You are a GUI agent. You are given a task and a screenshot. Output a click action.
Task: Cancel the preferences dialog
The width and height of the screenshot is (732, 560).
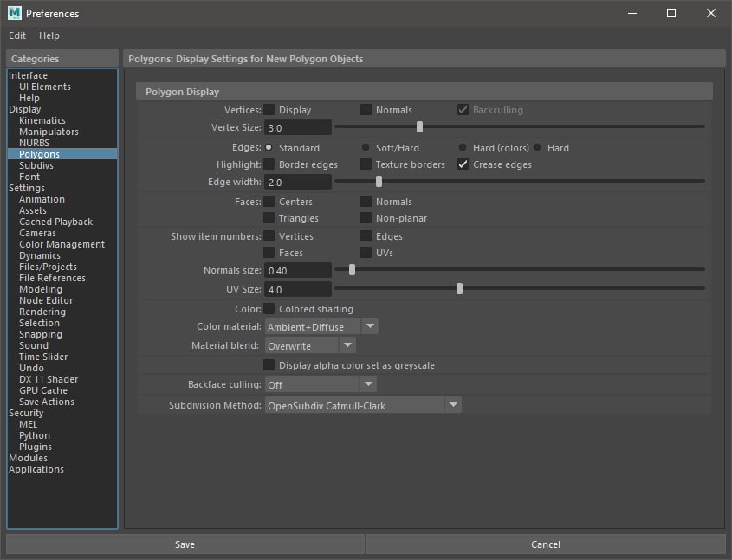click(x=546, y=544)
